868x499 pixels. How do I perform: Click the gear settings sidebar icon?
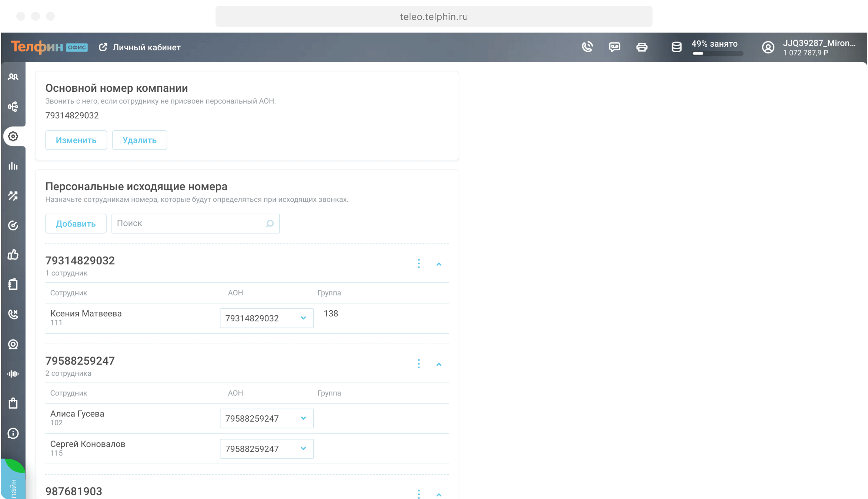13,137
